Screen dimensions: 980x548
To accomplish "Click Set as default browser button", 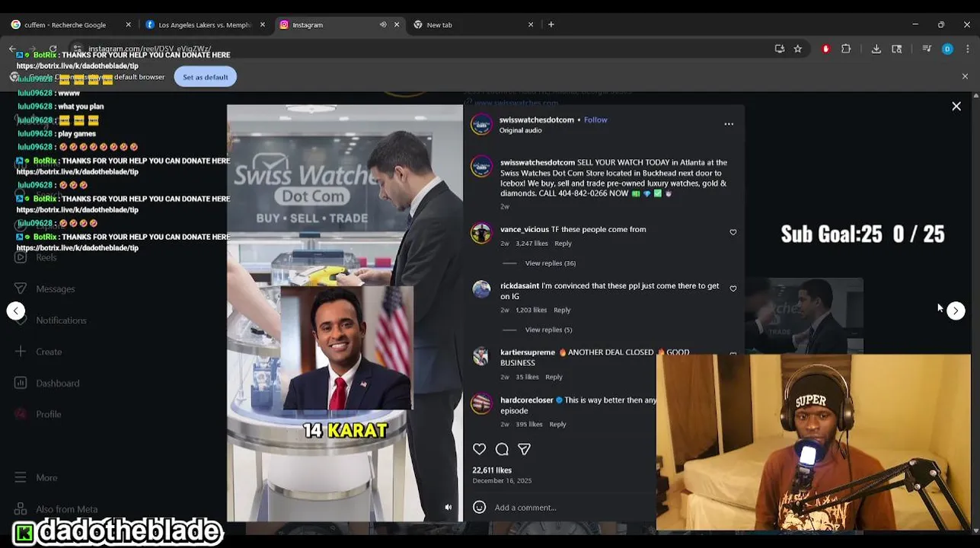I will pyautogui.click(x=205, y=77).
